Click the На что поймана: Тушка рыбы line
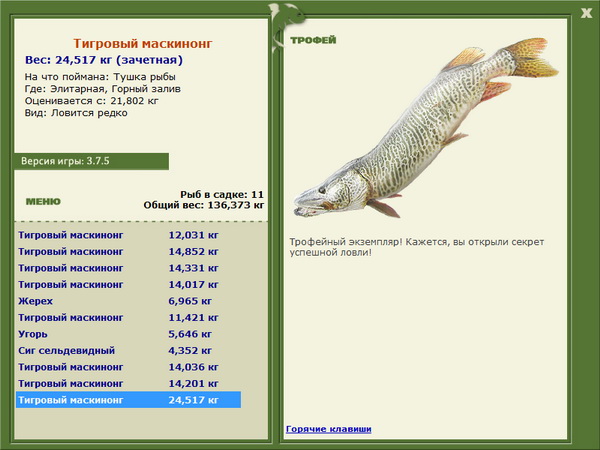This screenshot has width=600, height=450. [x=100, y=77]
